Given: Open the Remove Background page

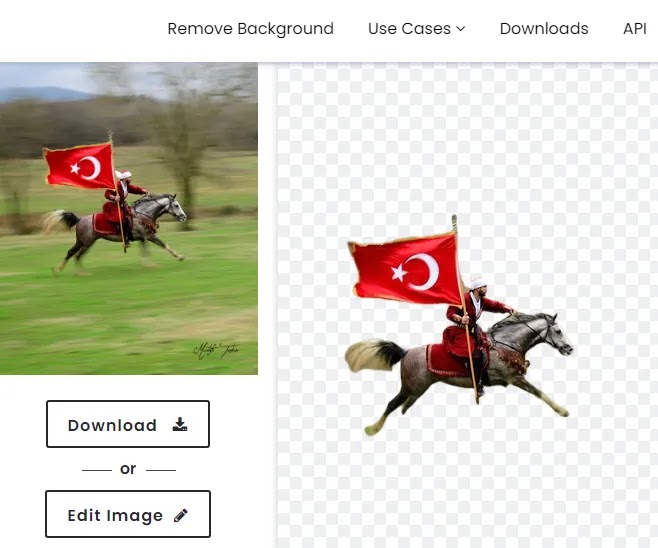Looking at the screenshot, I should pyautogui.click(x=251, y=29).
